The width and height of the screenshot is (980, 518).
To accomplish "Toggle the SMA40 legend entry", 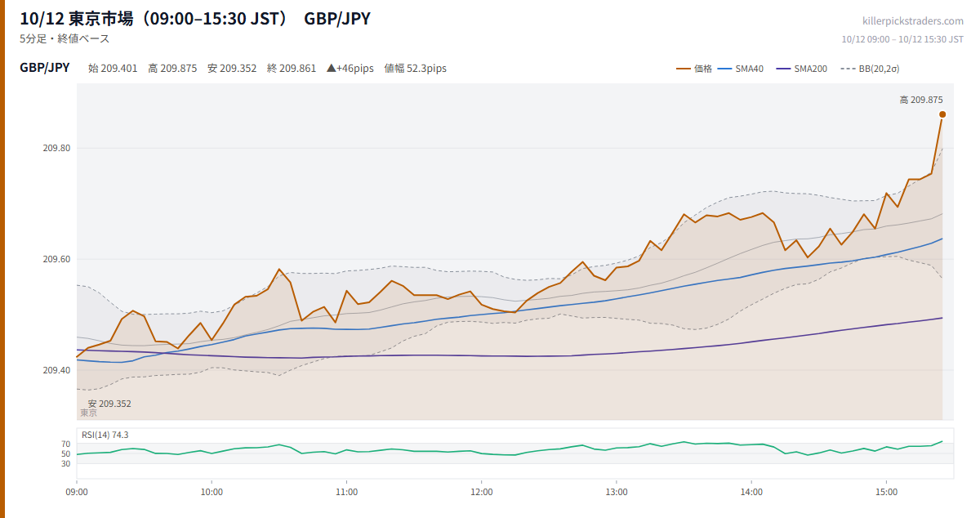I will [740, 69].
